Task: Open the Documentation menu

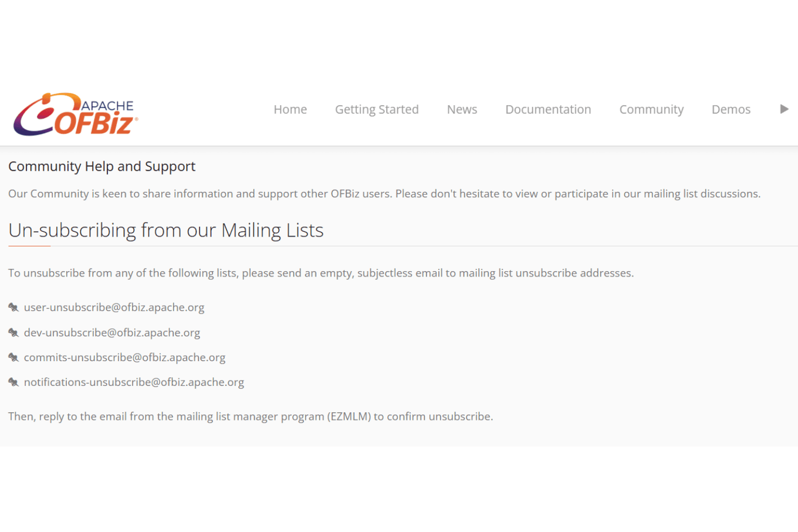Action: coord(548,109)
